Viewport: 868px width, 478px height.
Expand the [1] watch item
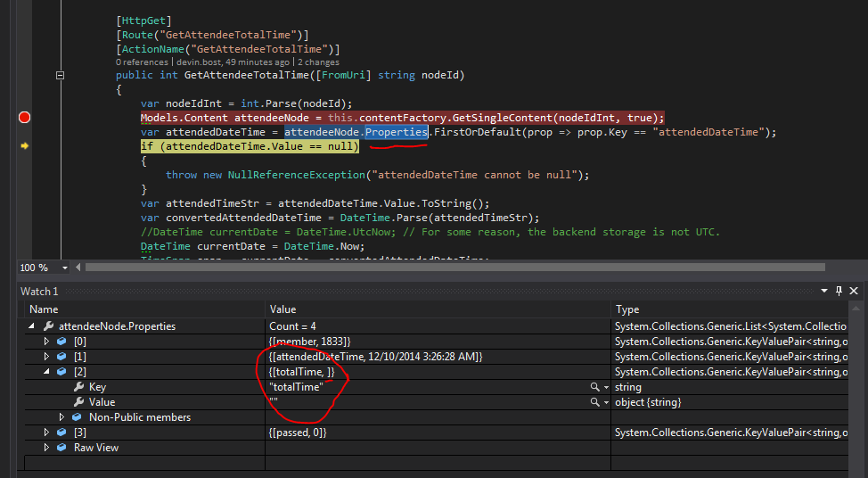point(46,356)
